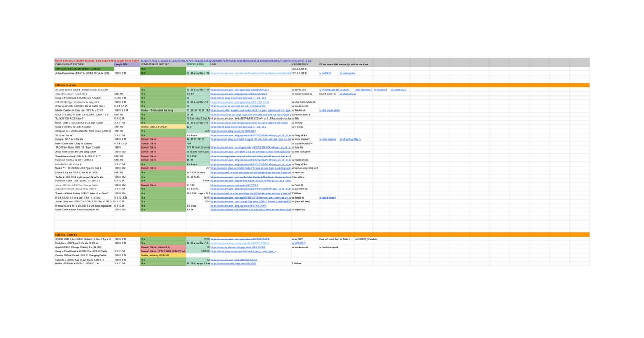Select the PRICE? (USD) header cell
This screenshot has height=338, width=644.
(x=198, y=64)
